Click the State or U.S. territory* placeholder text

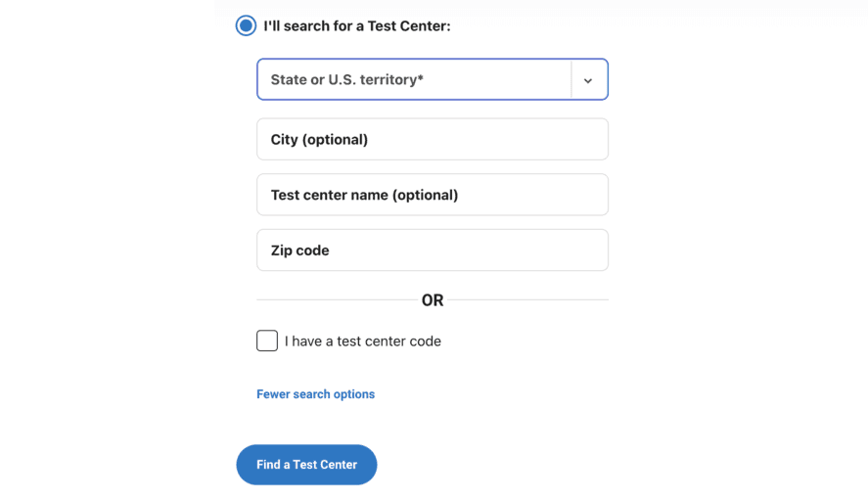(x=347, y=79)
